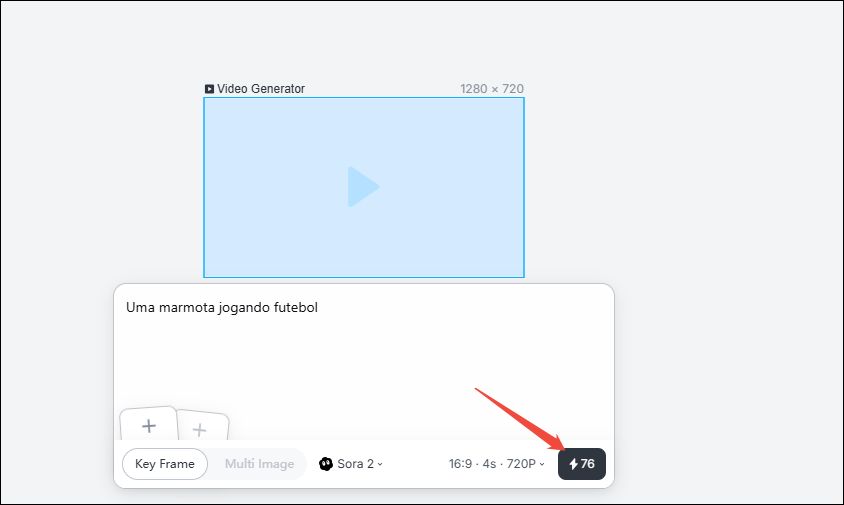Viewport: 844px width, 505px height.
Task: Click the prompt text 'Uma marmota jogando futebol'
Action: [x=222, y=308]
